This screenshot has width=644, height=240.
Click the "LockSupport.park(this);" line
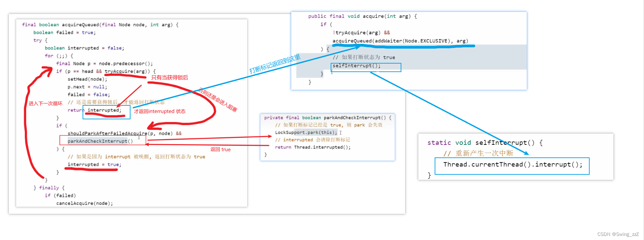pyautogui.click(x=306, y=132)
